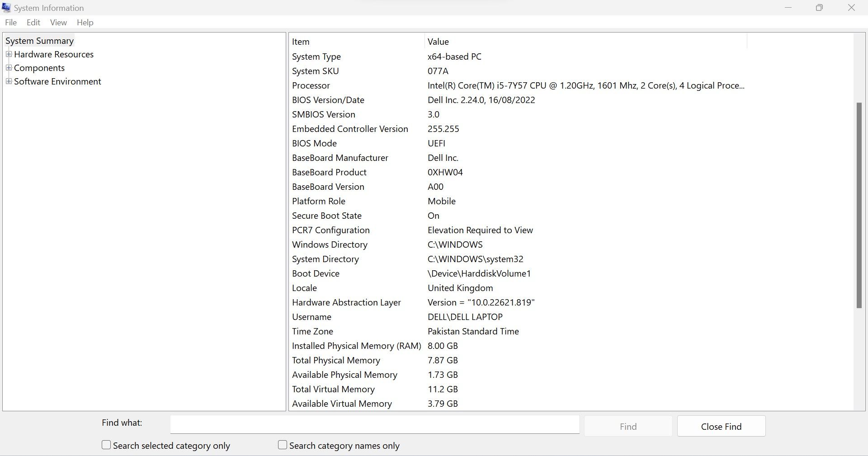This screenshot has width=868, height=456.
Task: Expand the Software Environment category
Action: tap(9, 81)
